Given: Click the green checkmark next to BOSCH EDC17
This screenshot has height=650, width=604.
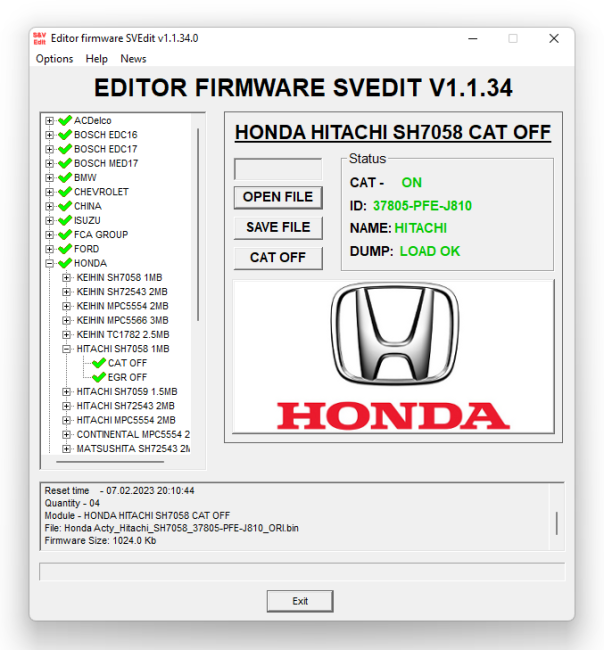Looking at the screenshot, I should (65, 149).
